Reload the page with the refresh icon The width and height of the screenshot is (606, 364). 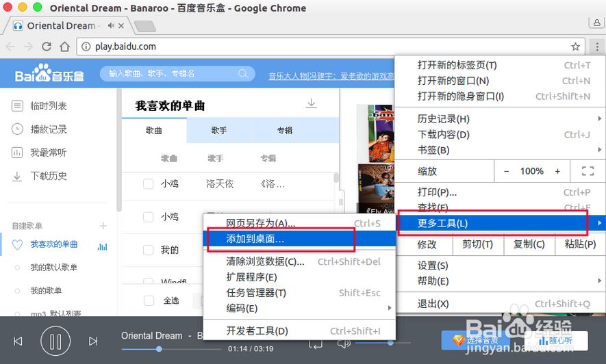[47, 47]
